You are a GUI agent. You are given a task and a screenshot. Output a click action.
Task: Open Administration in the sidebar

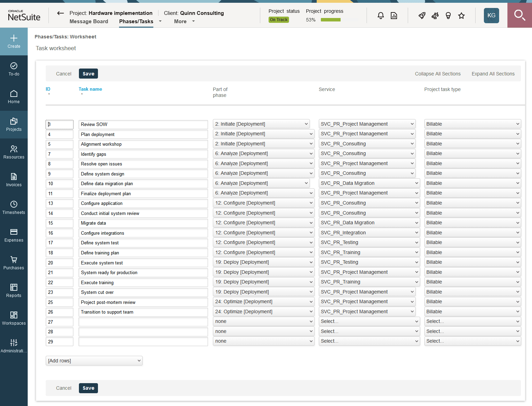click(x=14, y=346)
